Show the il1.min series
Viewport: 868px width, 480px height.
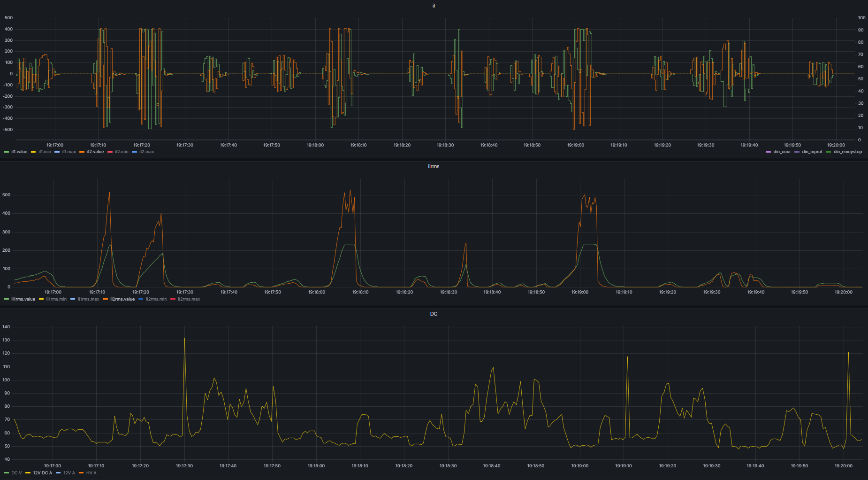pyautogui.click(x=45, y=152)
